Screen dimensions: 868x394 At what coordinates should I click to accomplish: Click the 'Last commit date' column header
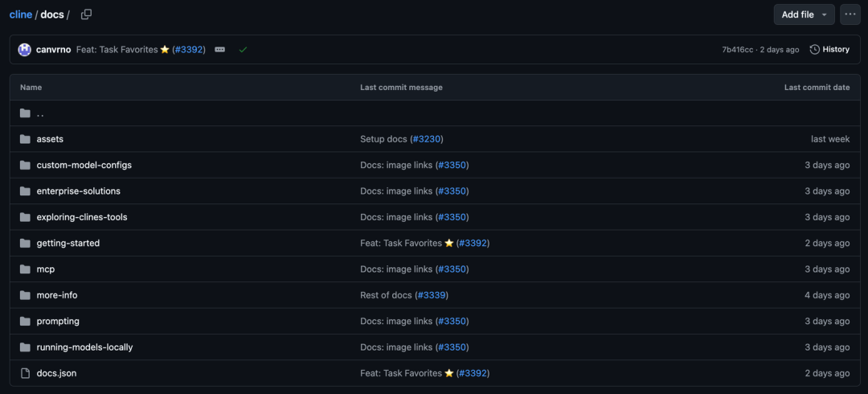click(x=817, y=88)
